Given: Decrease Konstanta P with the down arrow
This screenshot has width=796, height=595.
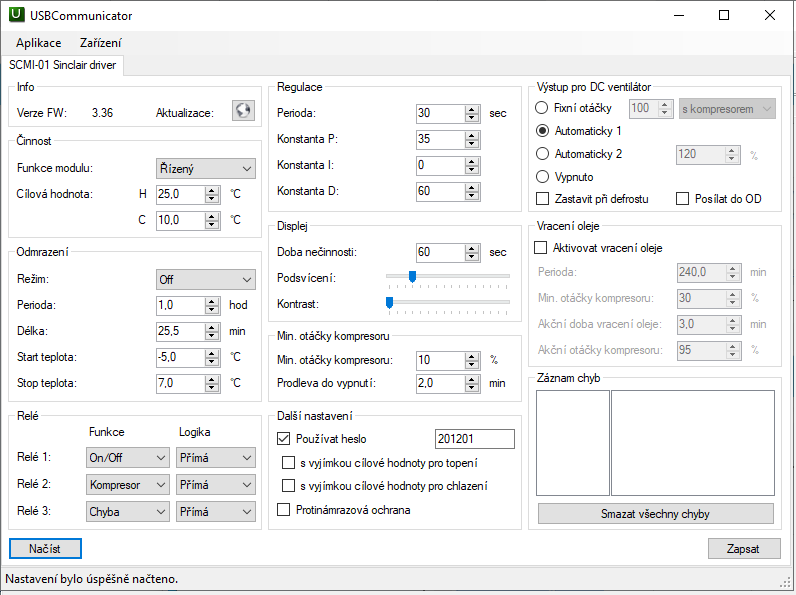Looking at the screenshot, I should pyautogui.click(x=472, y=143).
